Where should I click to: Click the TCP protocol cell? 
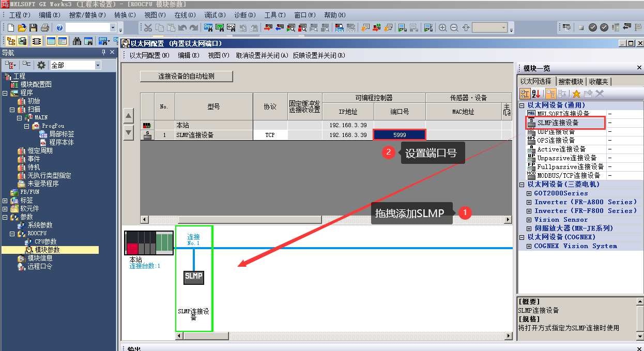click(x=270, y=134)
